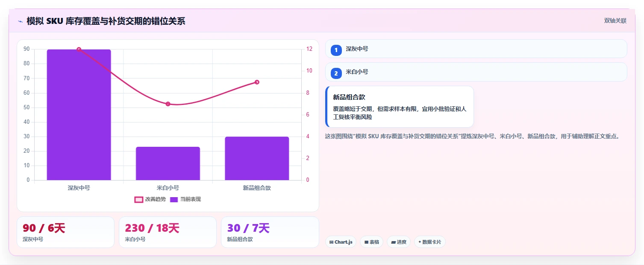Click the 90 / 6天 stat card

[x=65, y=232]
